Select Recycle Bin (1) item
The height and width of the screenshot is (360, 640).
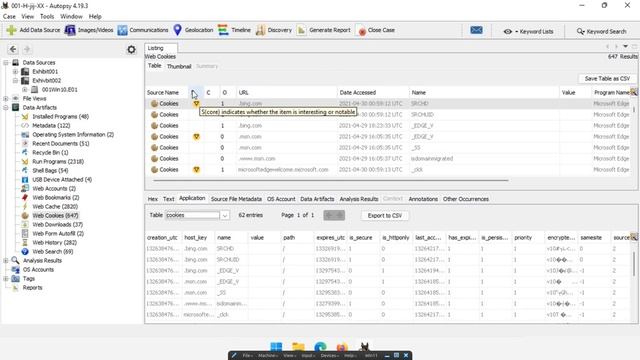[50, 153]
